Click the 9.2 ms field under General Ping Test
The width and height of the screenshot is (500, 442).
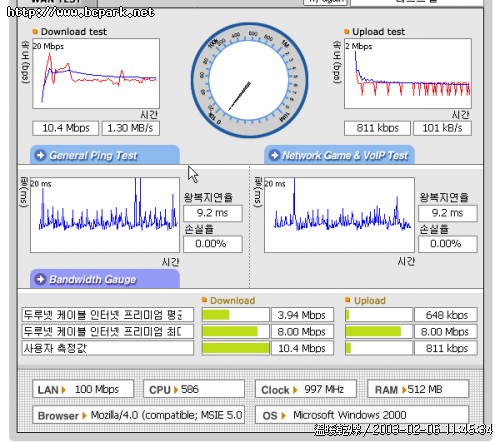click(x=213, y=213)
